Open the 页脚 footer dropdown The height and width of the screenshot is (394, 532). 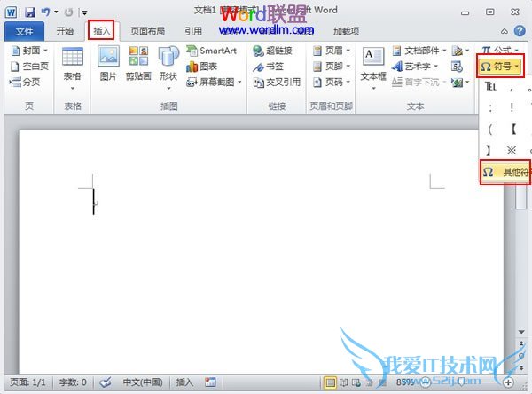click(x=331, y=67)
